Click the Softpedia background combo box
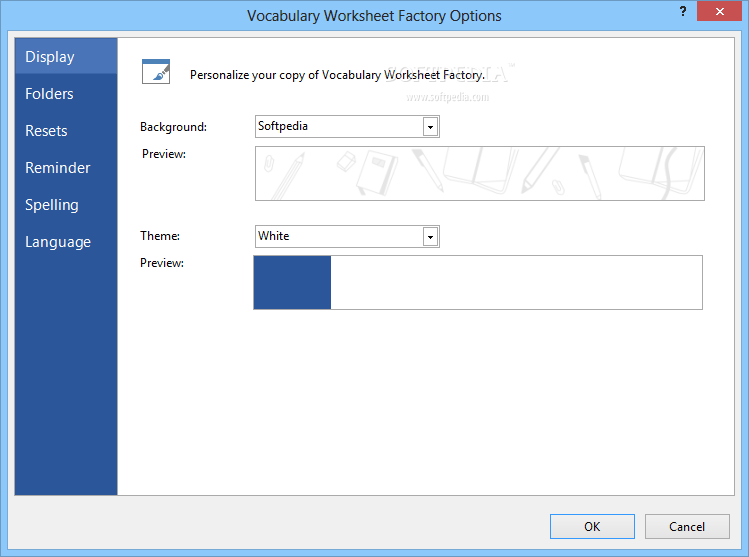This screenshot has width=749, height=557. [x=347, y=127]
